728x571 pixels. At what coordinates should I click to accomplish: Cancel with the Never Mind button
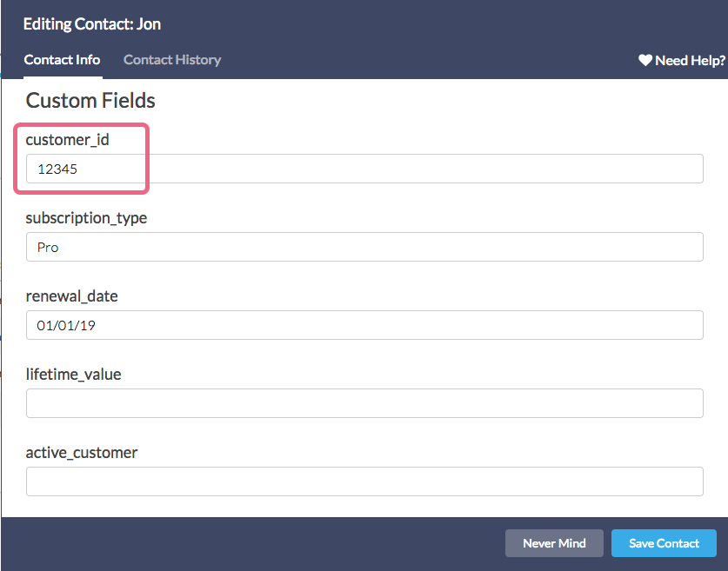[x=554, y=543]
